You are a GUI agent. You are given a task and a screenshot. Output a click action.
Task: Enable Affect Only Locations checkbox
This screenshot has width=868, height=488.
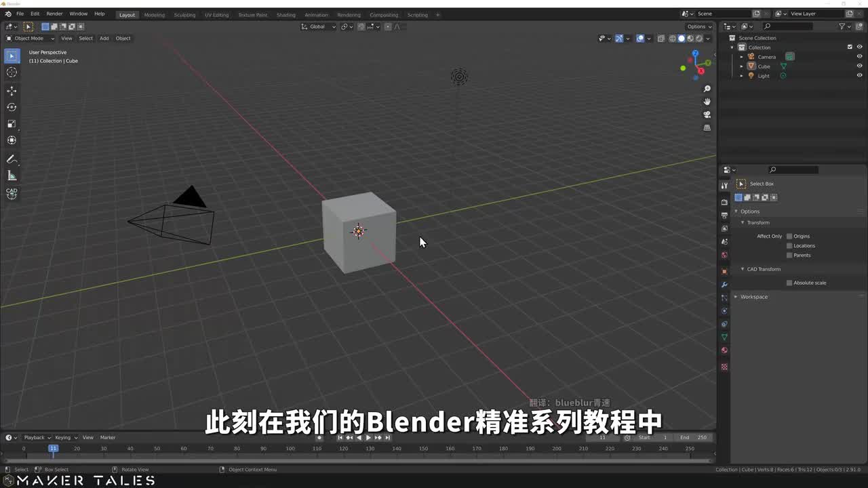tap(789, 245)
